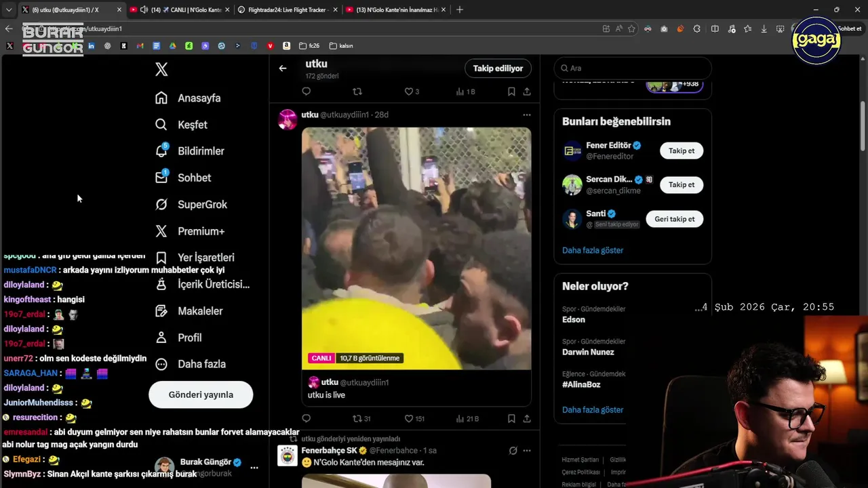This screenshot has width=868, height=488.
Task: Open the tab list dropdown chevron
Action: click(9, 9)
